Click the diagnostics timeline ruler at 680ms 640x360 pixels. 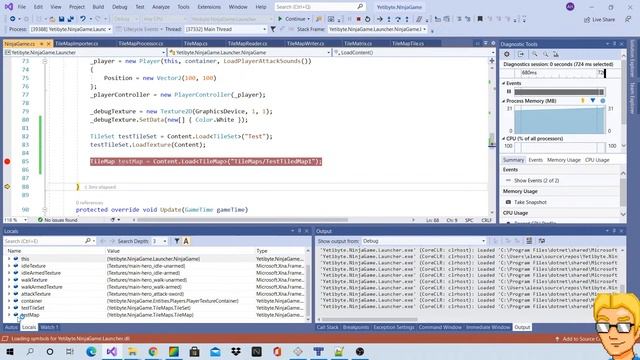(x=529, y=73)
